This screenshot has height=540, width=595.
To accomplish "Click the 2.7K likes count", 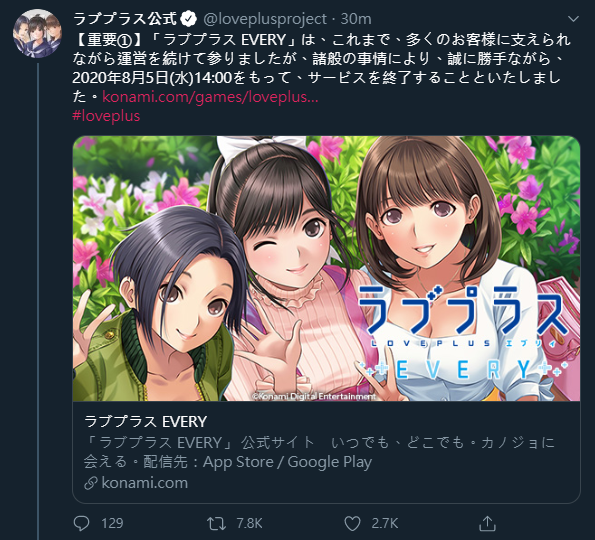I will click(x=385, y=524).
